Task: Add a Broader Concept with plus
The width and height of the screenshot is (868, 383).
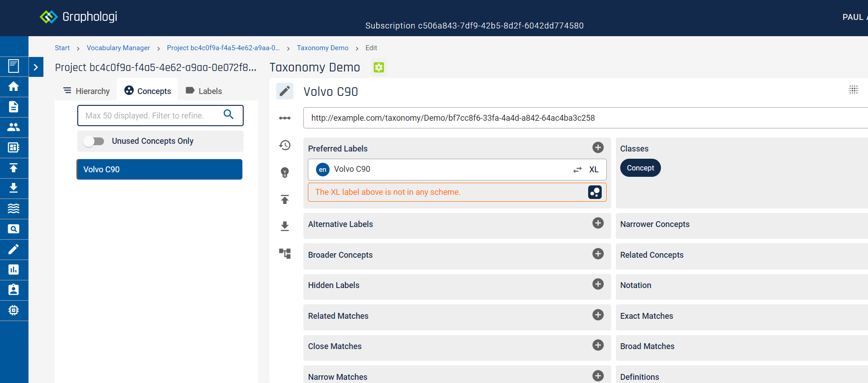Action: 598,254
